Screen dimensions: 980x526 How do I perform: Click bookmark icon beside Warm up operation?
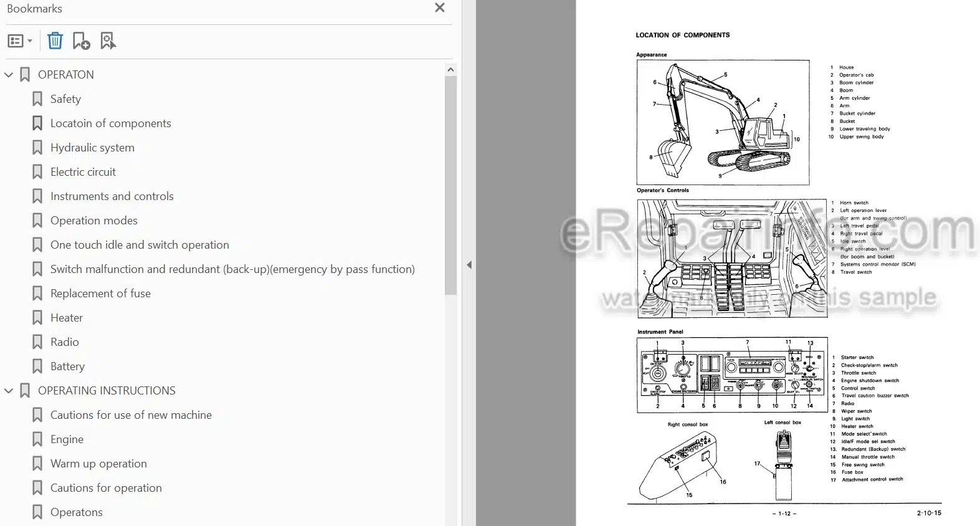click(37, 464)
